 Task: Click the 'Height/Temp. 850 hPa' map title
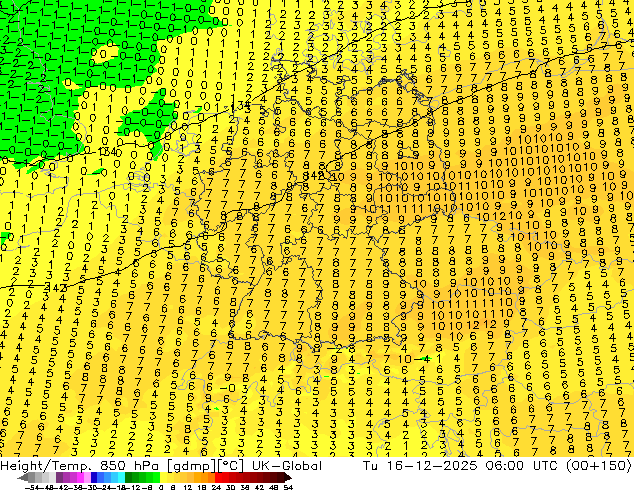tap(78, 465)
